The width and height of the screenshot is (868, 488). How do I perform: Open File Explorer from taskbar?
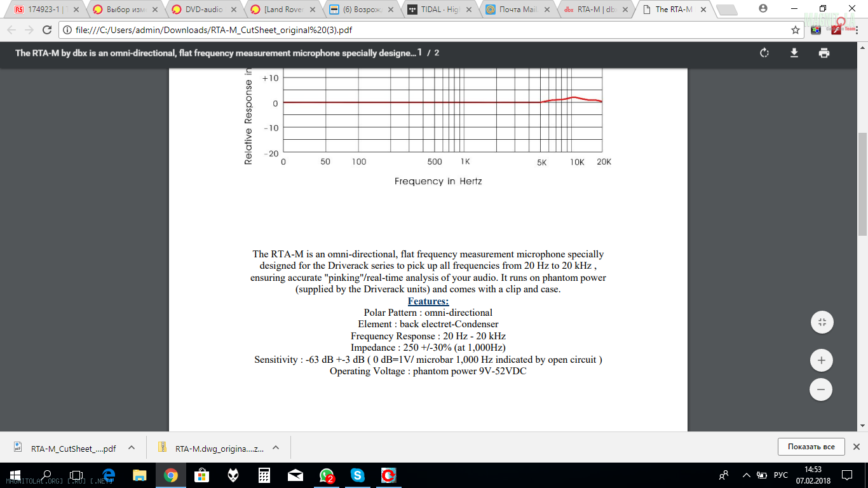[x=139, y=475]
